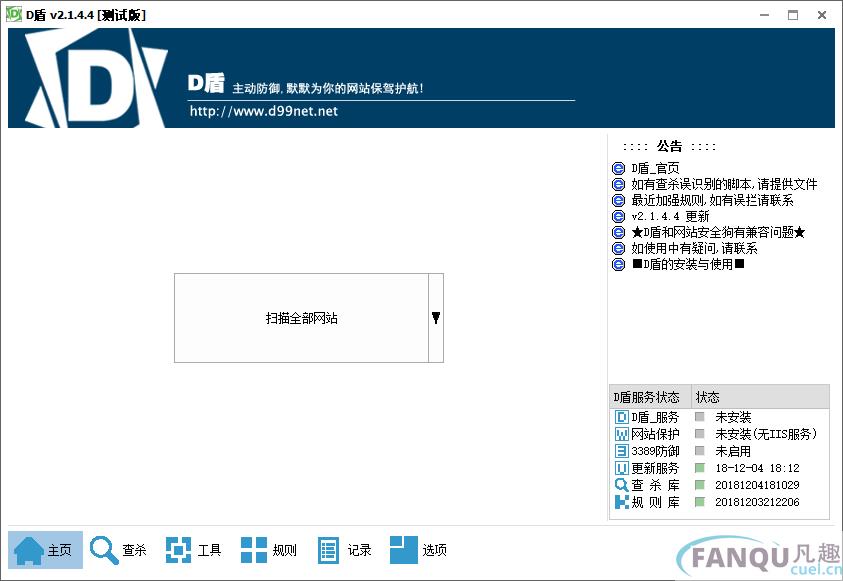Viewport: 843px width, 581px height.
Task: Click the 网站保护 row icon
Action: pyautogui.click(x=621, y=434)
